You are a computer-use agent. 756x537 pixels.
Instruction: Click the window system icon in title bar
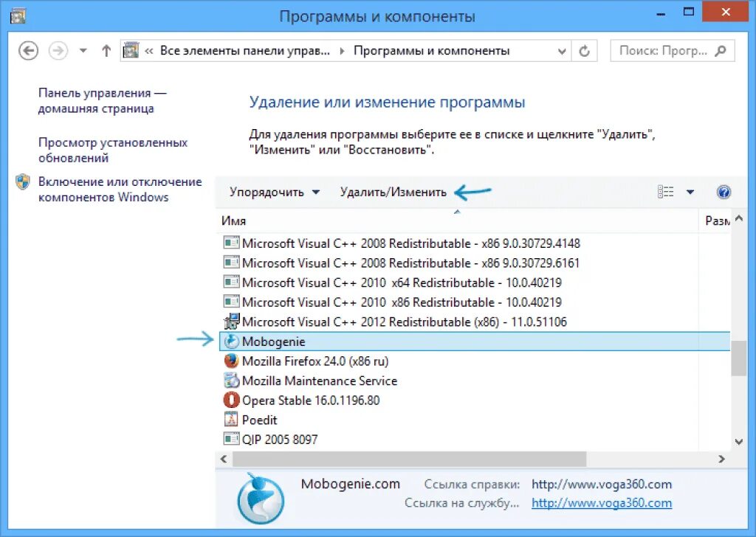[x=18, y=16]
